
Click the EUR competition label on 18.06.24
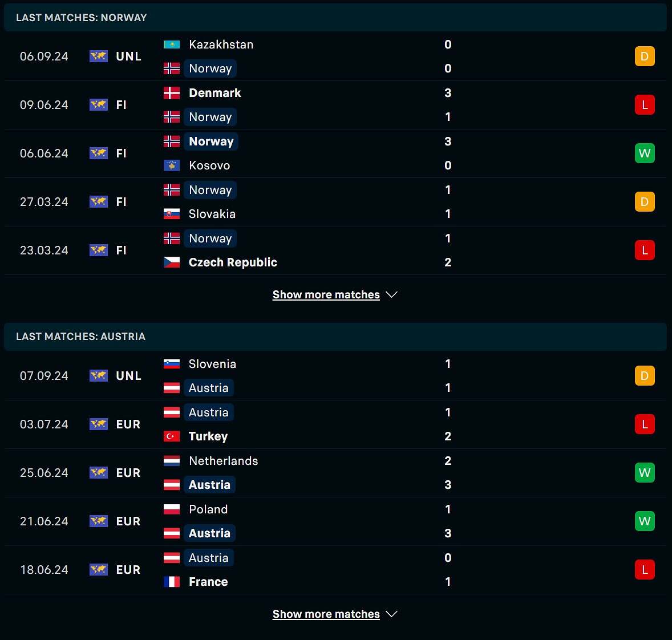[128, 570]
